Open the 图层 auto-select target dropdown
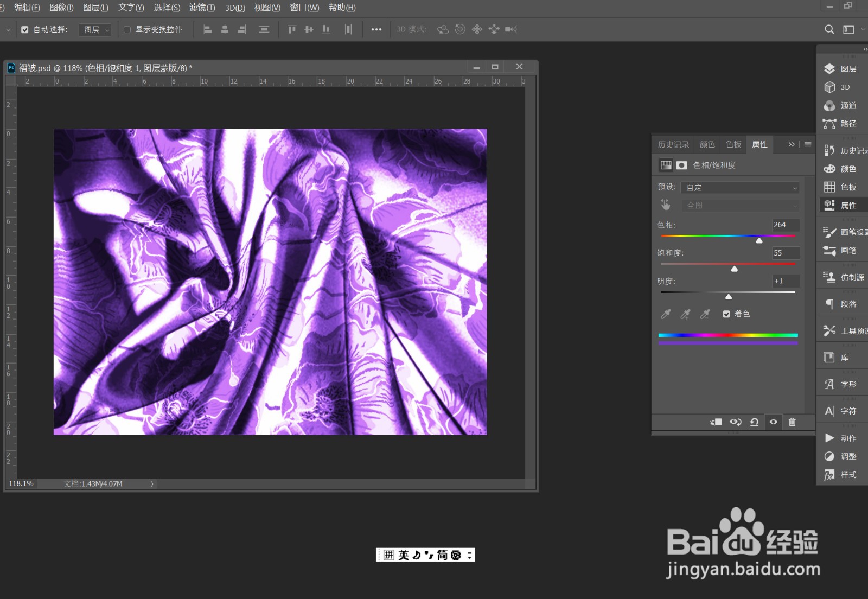Viewport: 868px width, 599px height. (x=95, y=30)
